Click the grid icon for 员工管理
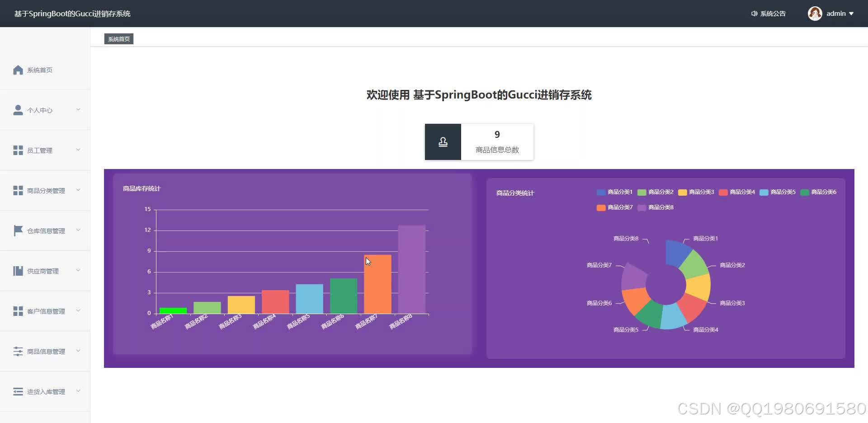The image size is (868, 423). point(18,150)
